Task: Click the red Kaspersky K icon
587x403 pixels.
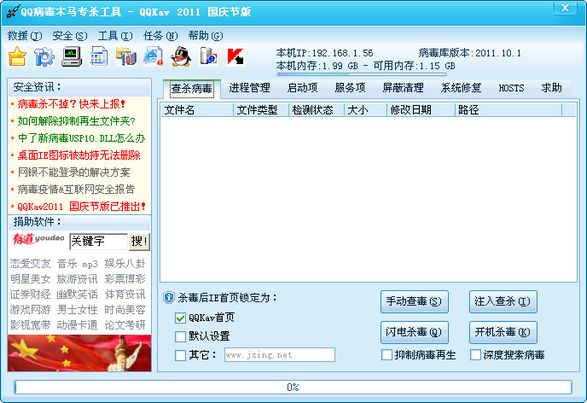Action: 235,57
